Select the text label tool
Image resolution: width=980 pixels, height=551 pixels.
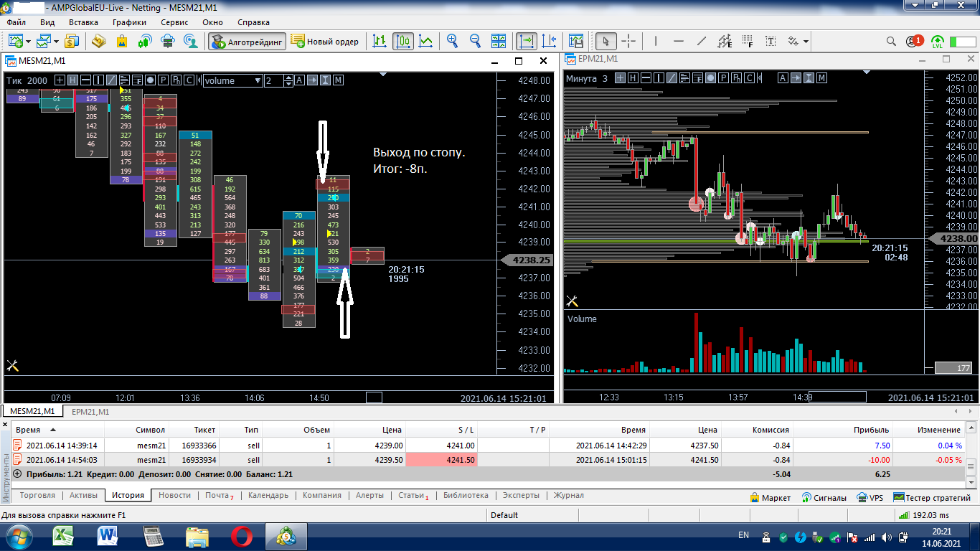tap(771, 41)
